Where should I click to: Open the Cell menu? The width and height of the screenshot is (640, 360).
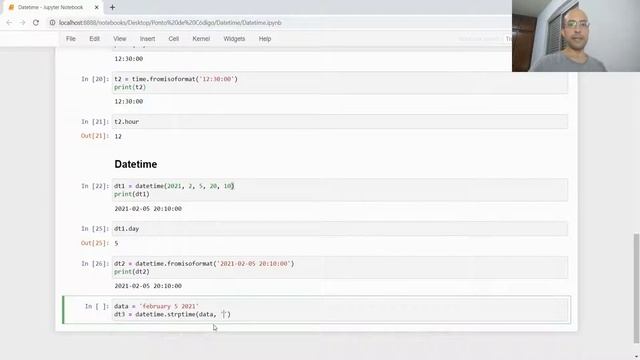pyautogui.click(x=173, y=39)
